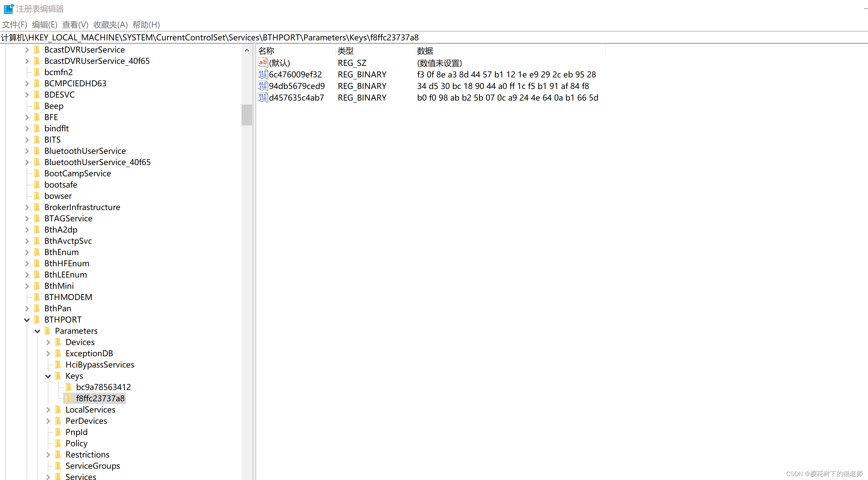
Task: Expand the LocalServices node
Action: coord(48,410)
